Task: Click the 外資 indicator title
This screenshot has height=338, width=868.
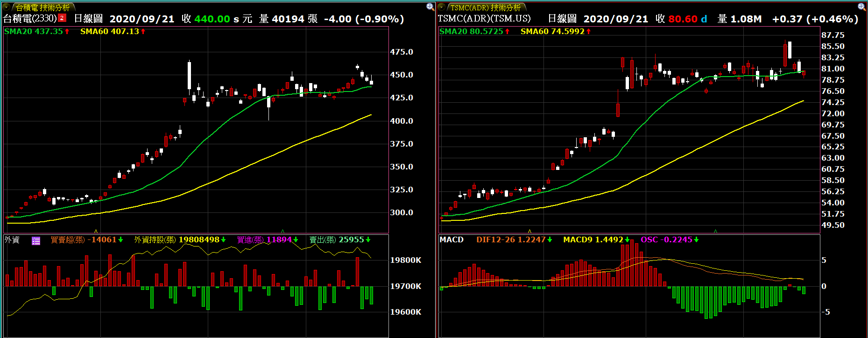Action: point(12,240)
